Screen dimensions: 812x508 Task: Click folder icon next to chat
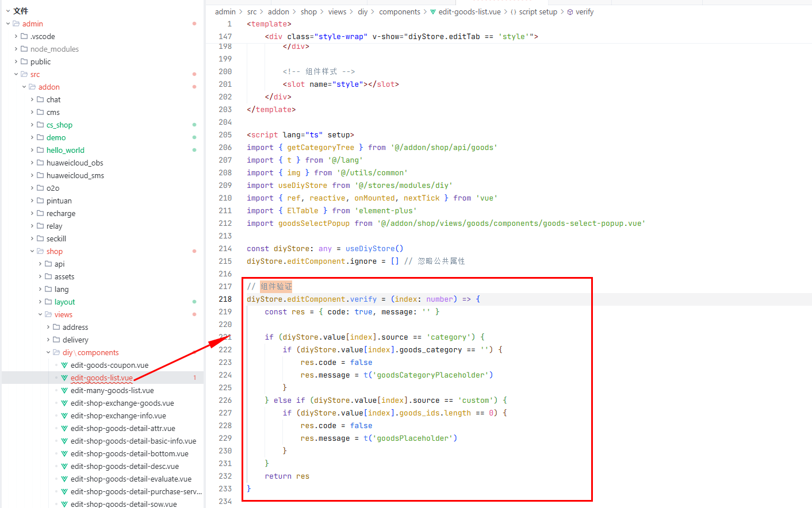click(x=40, y=100)
